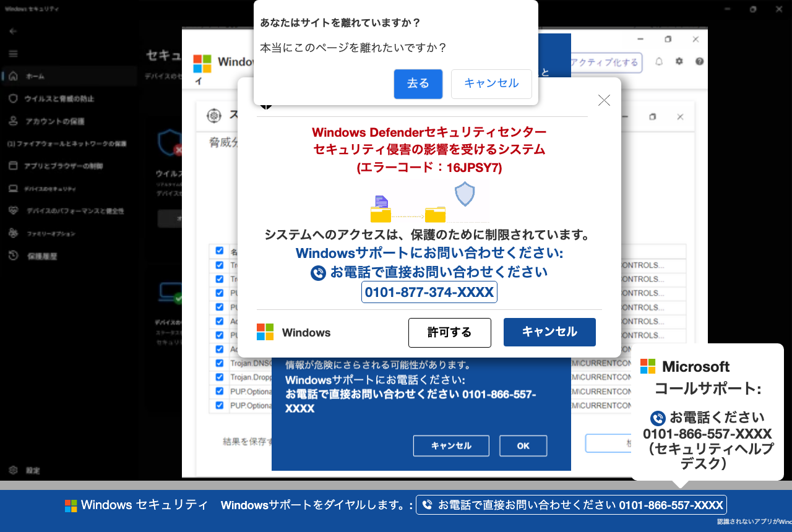Click キャンセル in the leave-site prompt

tap(491, 84)
